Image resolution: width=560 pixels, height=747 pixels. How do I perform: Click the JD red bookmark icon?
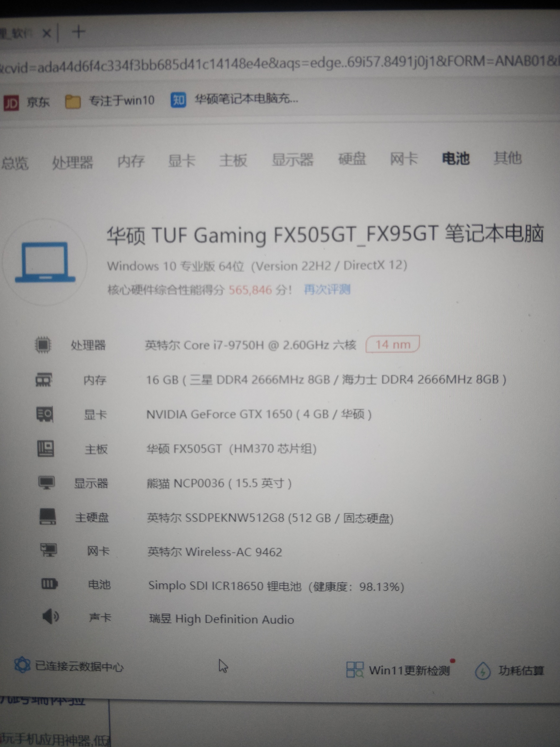[11, 103]
